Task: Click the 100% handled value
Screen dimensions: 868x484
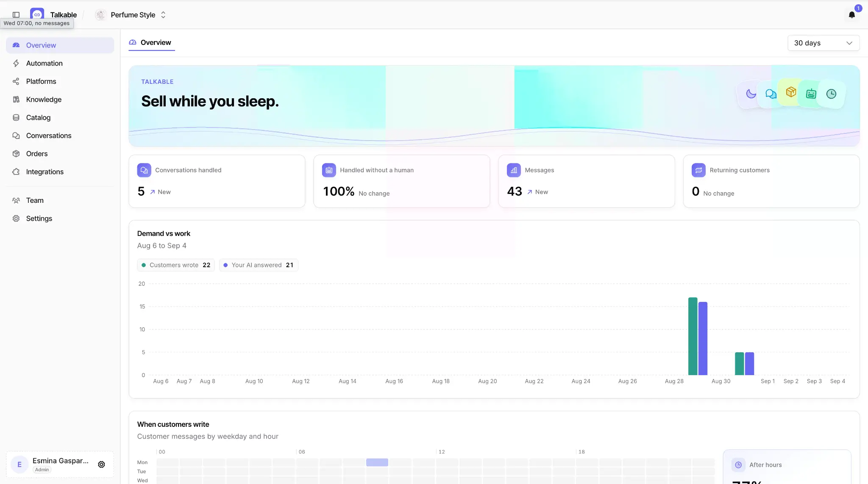Action: 339,191
